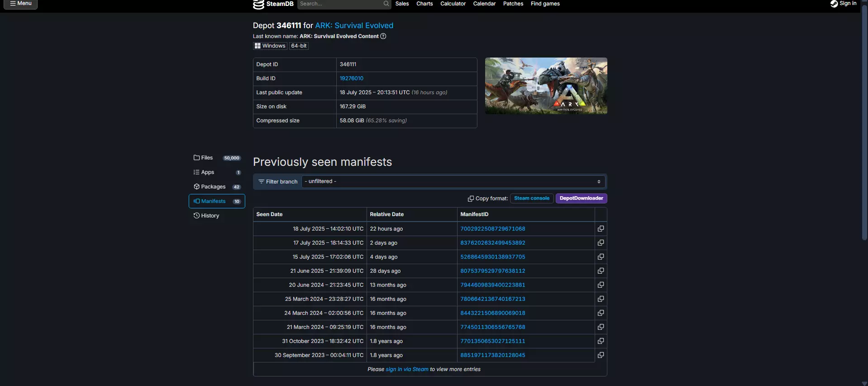Open the Filter branch dropdown

[x=453, y=182]
